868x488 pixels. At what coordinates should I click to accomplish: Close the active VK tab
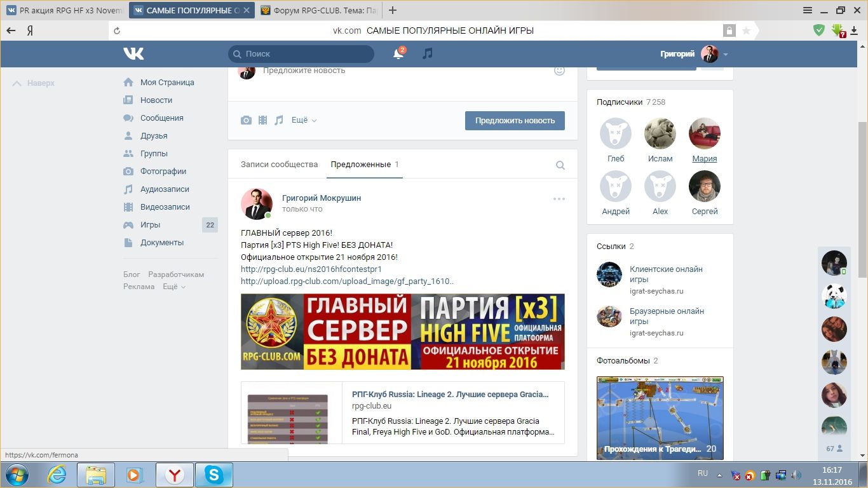(x=247, y=10)
